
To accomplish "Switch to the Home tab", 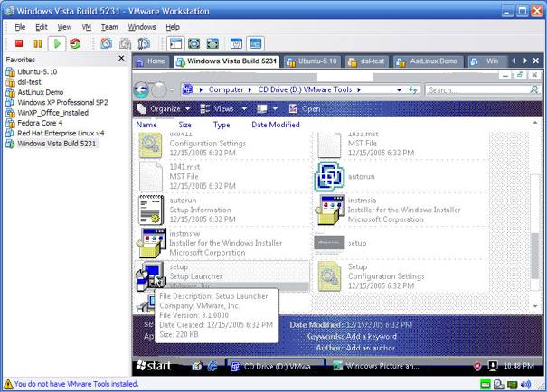I will (x=151, y=61).
